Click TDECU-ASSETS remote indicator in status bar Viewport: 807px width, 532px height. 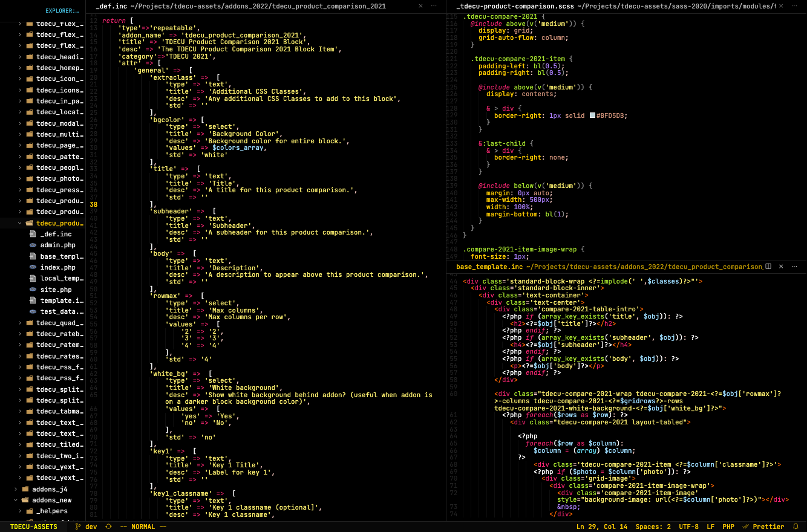coord(34,527)
